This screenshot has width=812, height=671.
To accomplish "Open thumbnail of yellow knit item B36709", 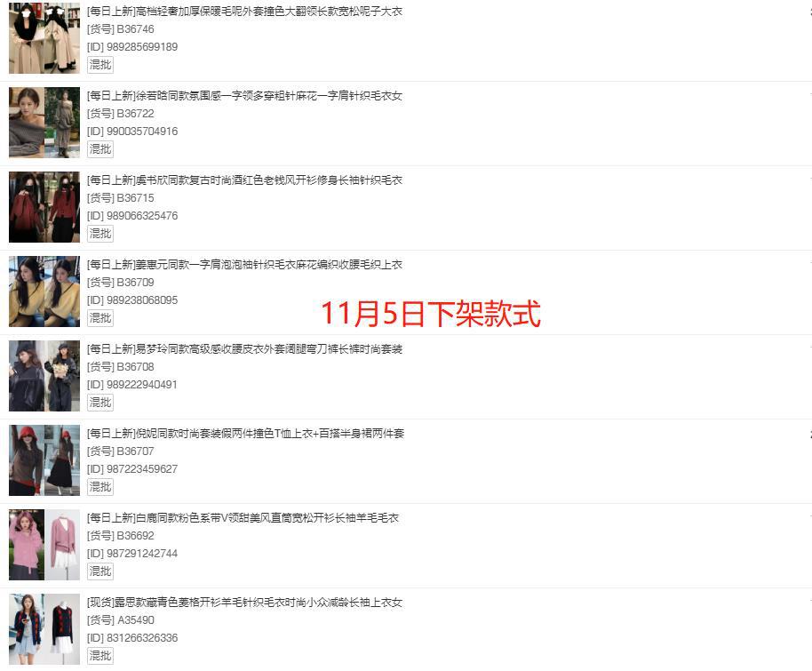I will pos(44,292).
